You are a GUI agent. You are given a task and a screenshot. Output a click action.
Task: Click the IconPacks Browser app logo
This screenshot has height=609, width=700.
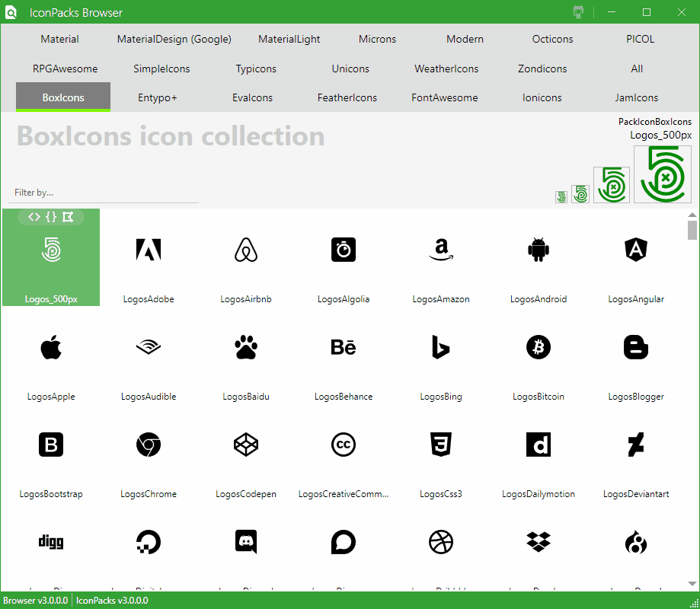11,12
